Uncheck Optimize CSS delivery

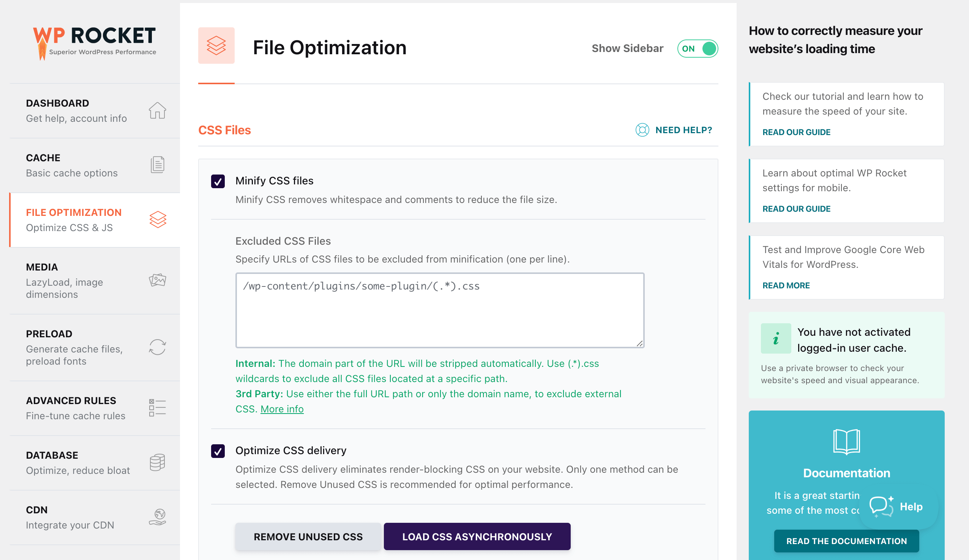[x=218, y=451]
